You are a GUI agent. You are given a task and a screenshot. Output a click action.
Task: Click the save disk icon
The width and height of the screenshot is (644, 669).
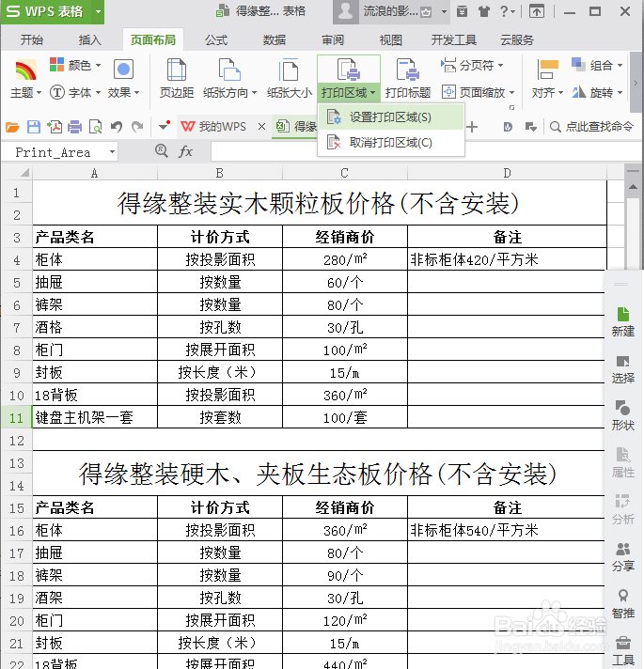[x=33, y=127]
